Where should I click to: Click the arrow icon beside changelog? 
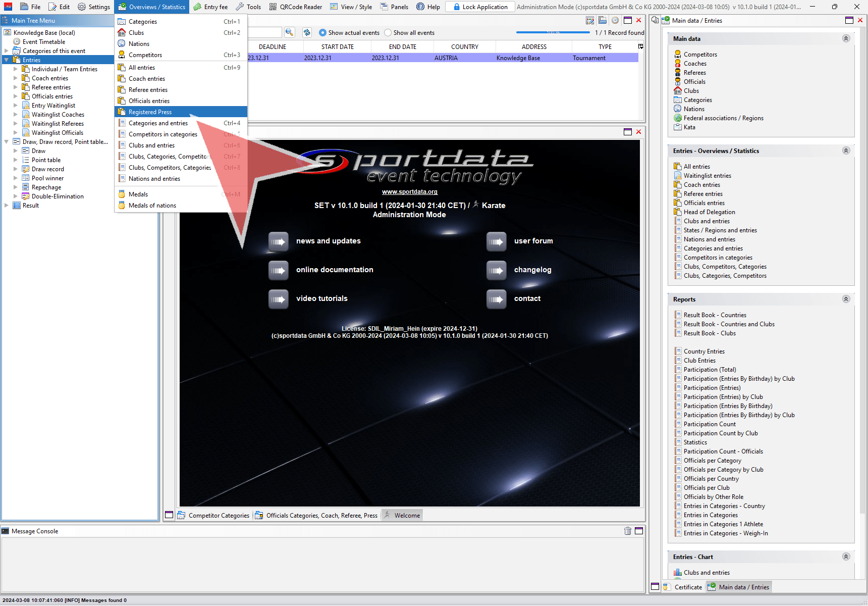(496, 270)
